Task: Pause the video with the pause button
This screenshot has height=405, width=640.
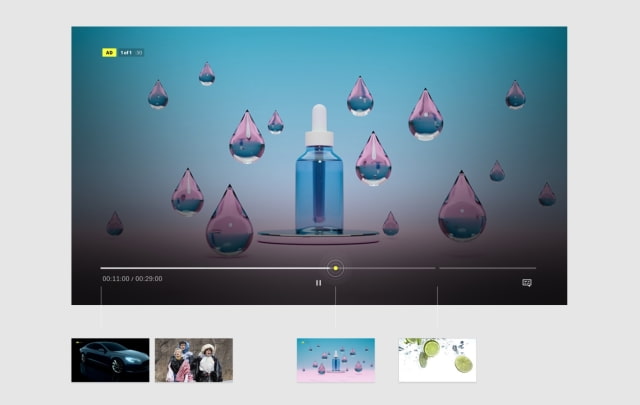Action: coord(318,283)
